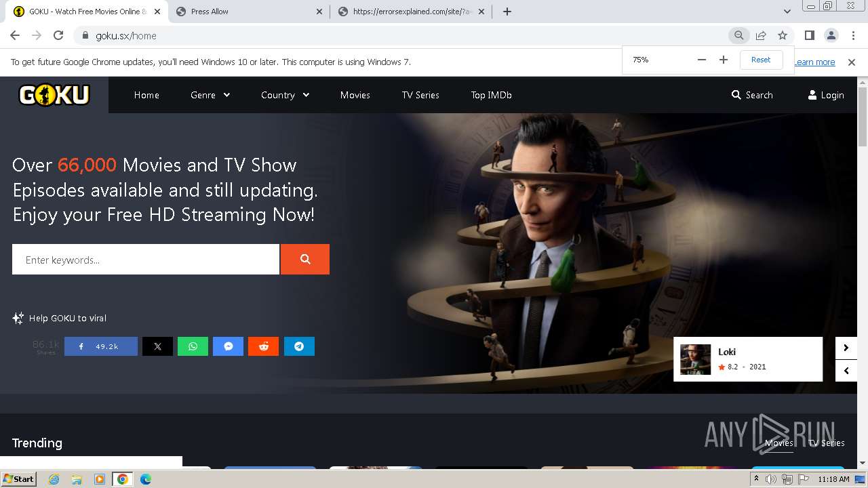Share GOKU on X (Twitter)
Screen dimensions: 868x488
(x=157, y=346)
